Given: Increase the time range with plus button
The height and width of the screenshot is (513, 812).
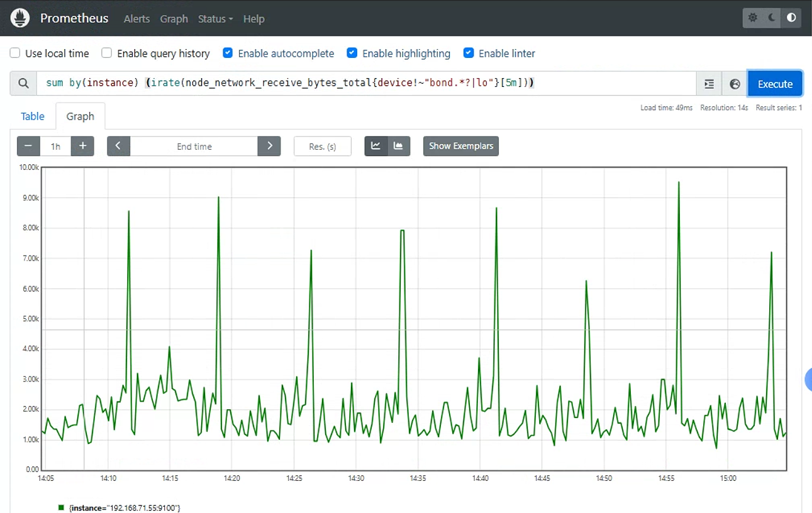Looking at the screenshot, I should [x=82, y=146].
